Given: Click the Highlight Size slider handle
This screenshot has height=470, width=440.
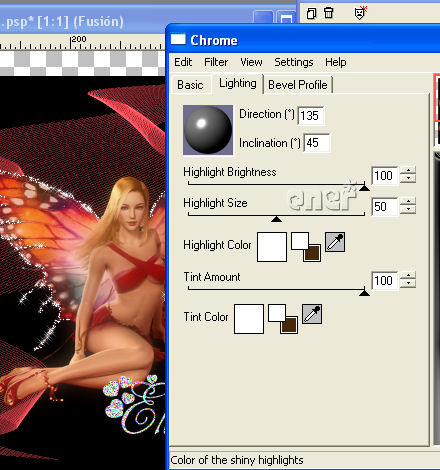Looking at the screenshot, I should 276,219.
